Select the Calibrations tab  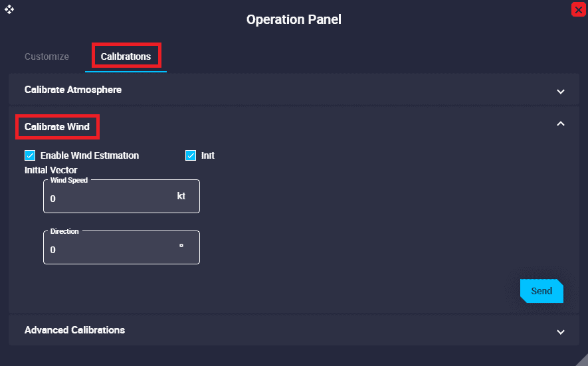click(x=126, y=56)
